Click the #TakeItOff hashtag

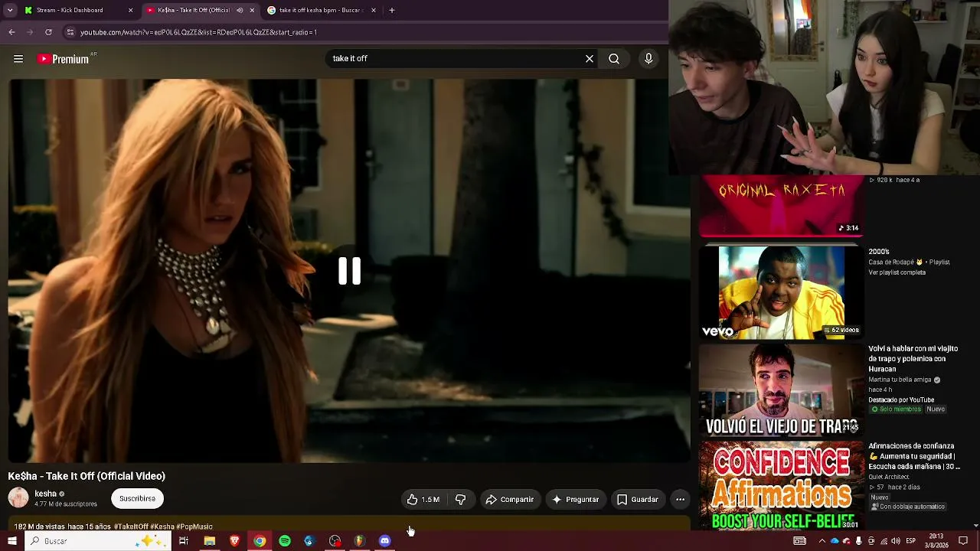(130, 527)
